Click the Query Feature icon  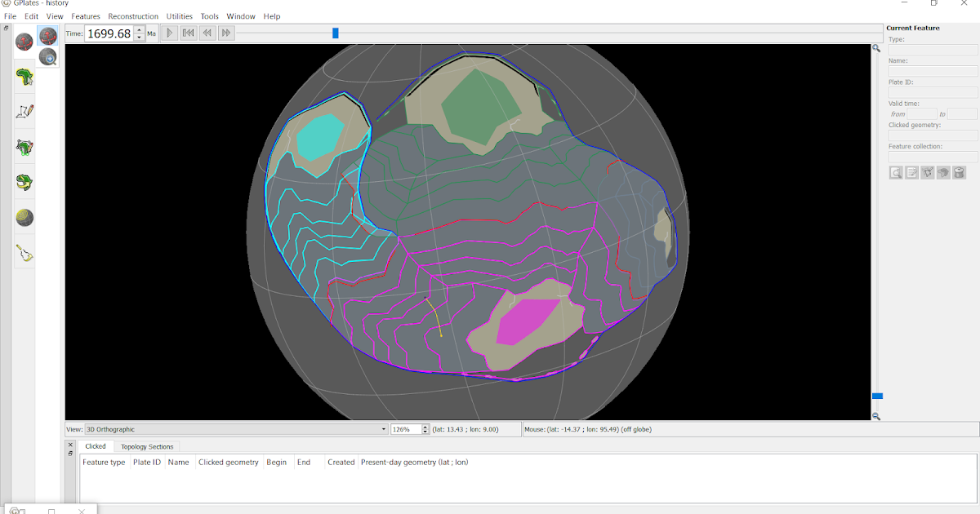coord(897,172)
